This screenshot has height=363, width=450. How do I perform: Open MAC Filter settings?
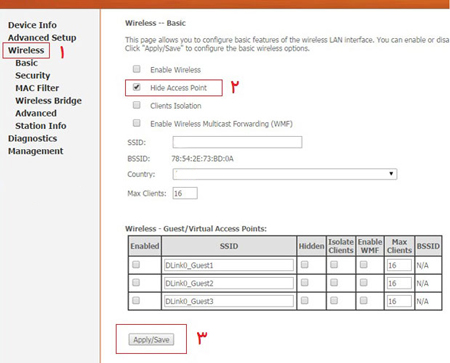[x=37, y=88]
